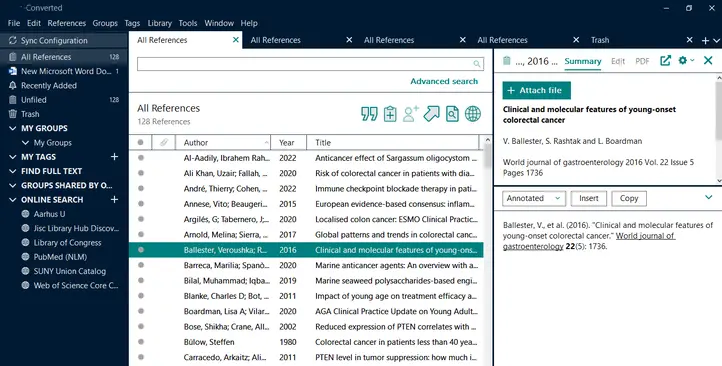The height and width of the screenshot is (366, 722).
Task: Collapse the citation preview panel chevron
Action: click(x=709, y=198)
